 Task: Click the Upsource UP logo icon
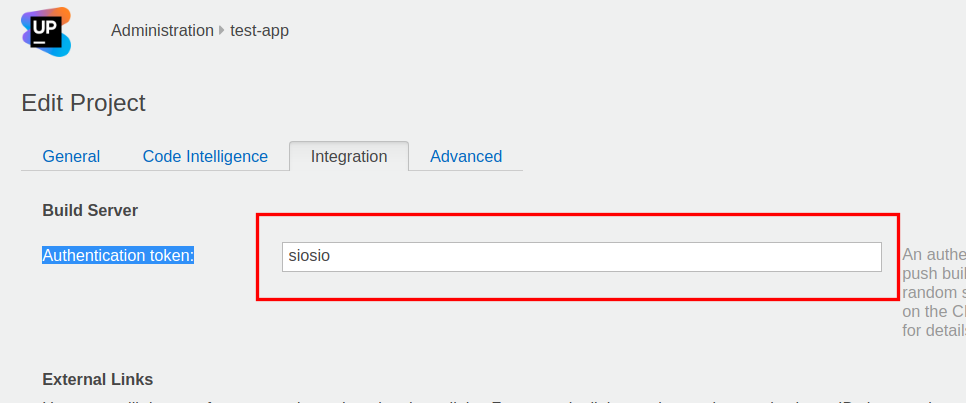[46, 30]
